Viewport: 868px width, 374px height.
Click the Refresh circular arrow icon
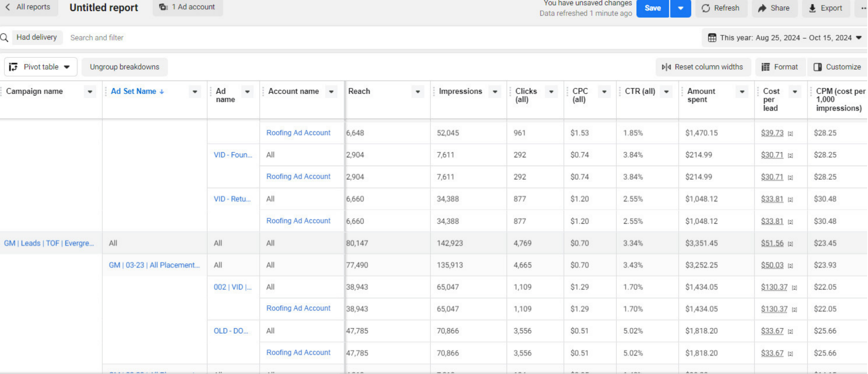coord(706,8)
